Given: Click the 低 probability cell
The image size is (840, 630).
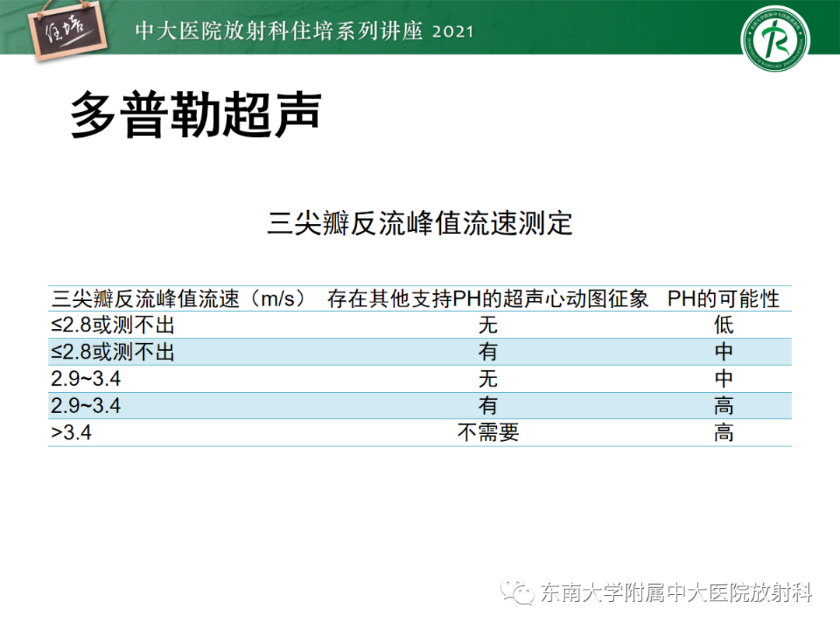Looking at the screenshot, I should tap(723, 325).
